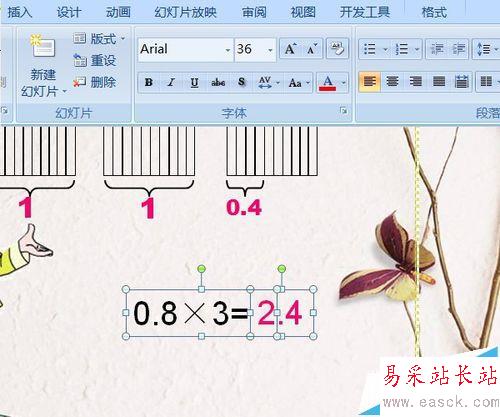This screenshot has width=500, height=417.
Task: Toggle bold formatting
Action: click(x=149, y=82)
